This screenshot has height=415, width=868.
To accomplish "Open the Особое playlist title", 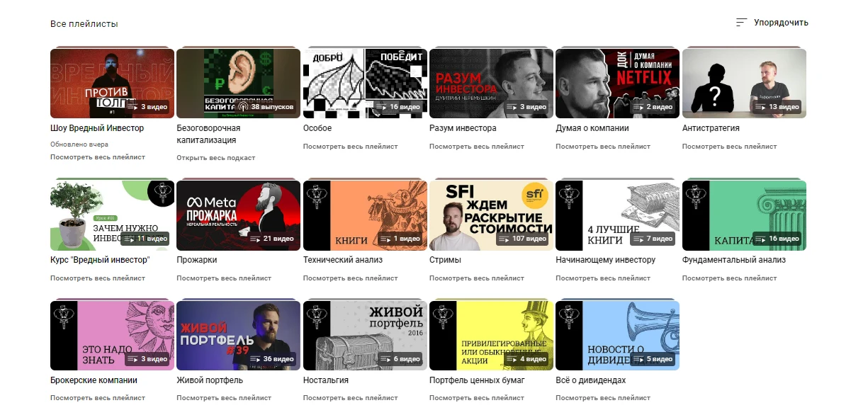I will pos(317,128).
